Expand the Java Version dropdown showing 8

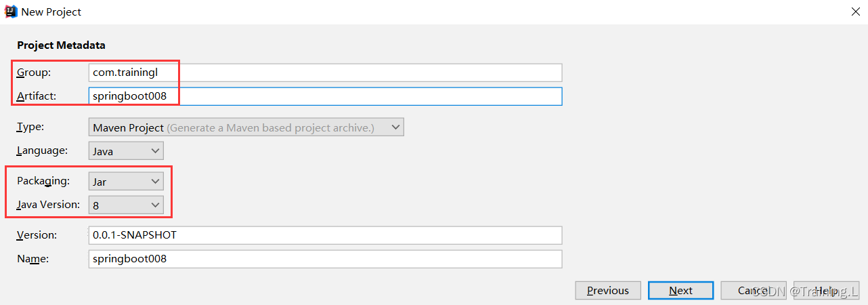point(126,205)
